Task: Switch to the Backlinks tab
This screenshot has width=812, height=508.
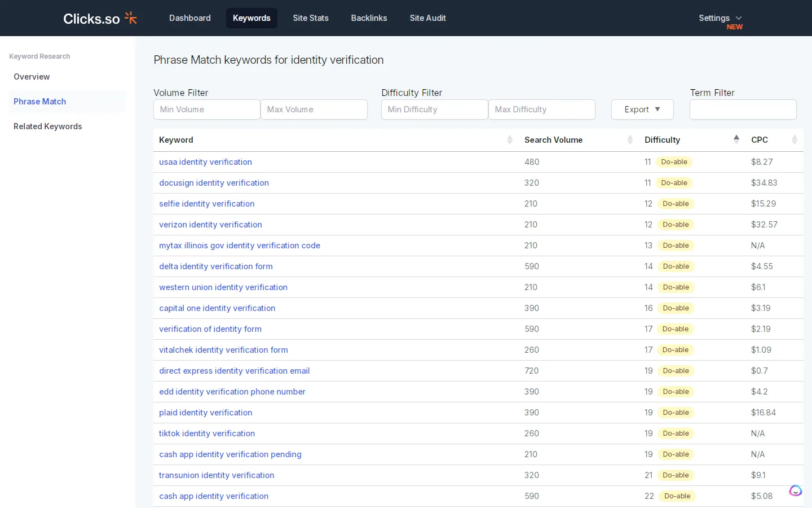Action: click(369, 18)
